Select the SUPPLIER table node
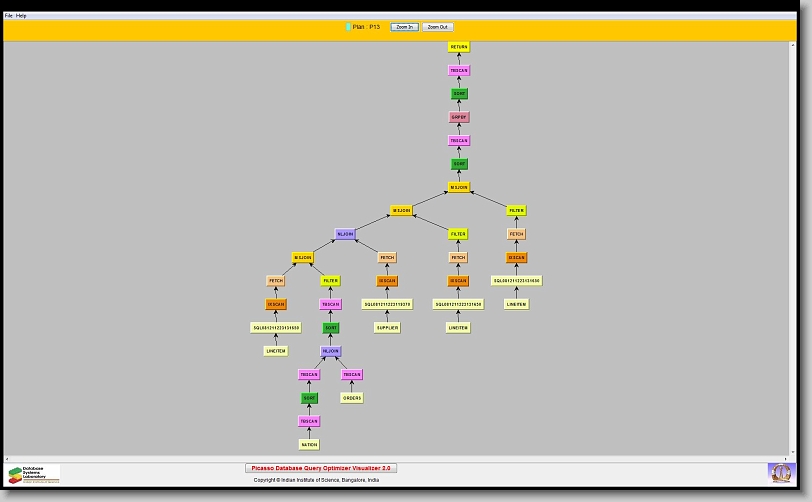The image size is (812, 502). 387,327
